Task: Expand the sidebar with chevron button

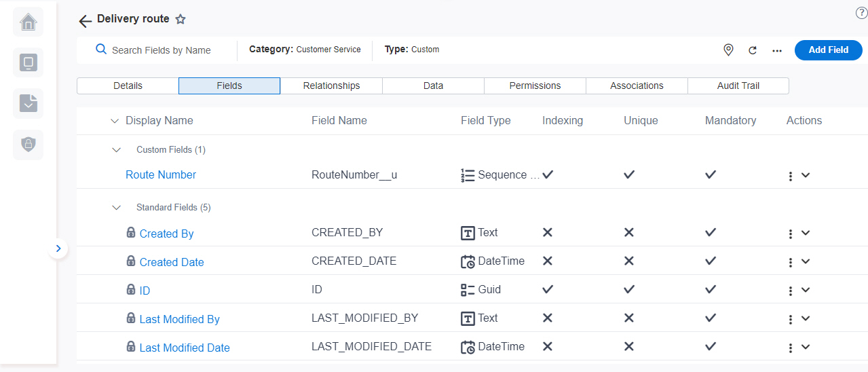Action: point(58,248)
